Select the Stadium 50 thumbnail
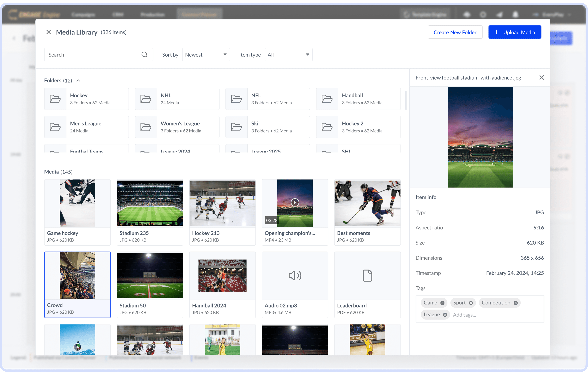This screenshot has height=379, width=588. point(150,276)
